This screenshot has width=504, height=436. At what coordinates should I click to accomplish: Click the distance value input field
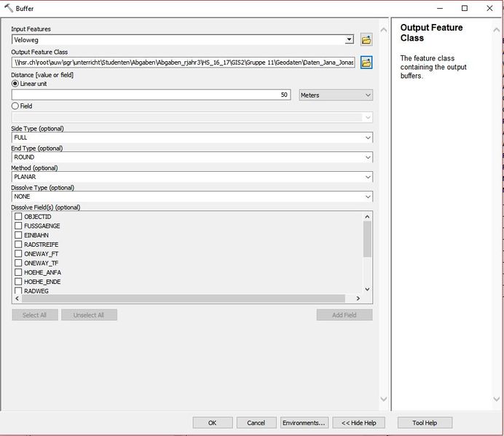point(151,95)
